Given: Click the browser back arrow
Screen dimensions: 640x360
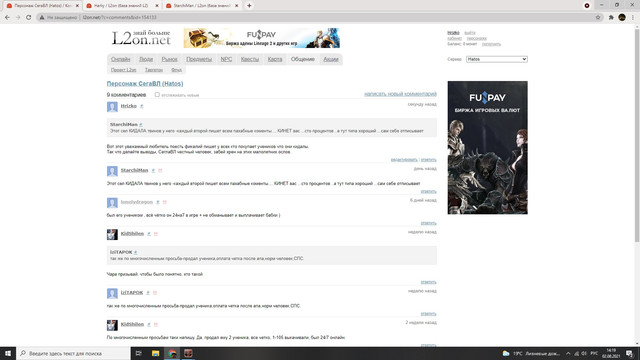Looking at the screenshot, I should (7, 18).
